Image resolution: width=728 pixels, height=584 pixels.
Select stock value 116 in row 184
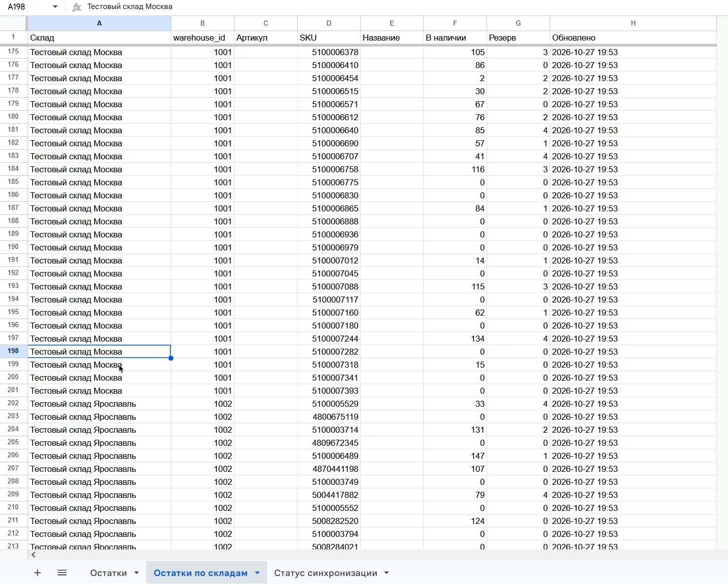click(455, 169)
